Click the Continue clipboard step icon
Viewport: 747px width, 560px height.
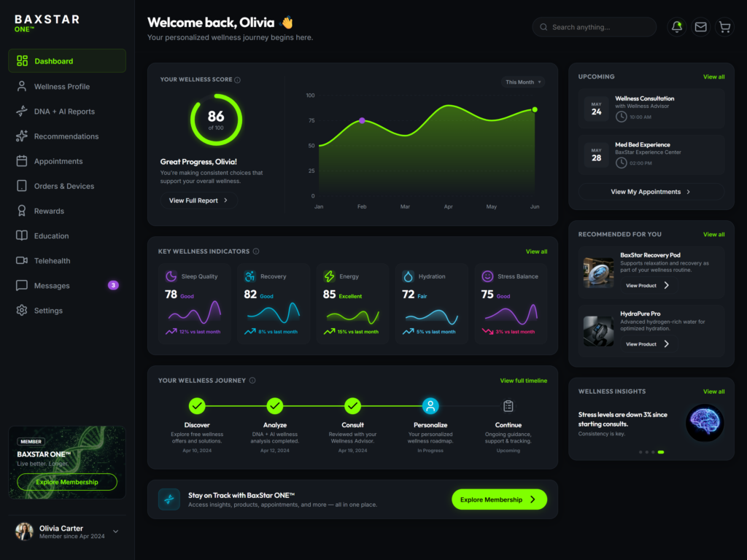click(508, 406)
